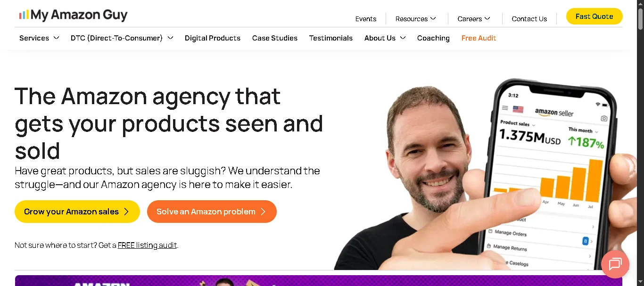Image resolution: width=644 pixels, height=286 pixels.
Task: Select Testimonials in navigation bar
Action: pos(331,38)
